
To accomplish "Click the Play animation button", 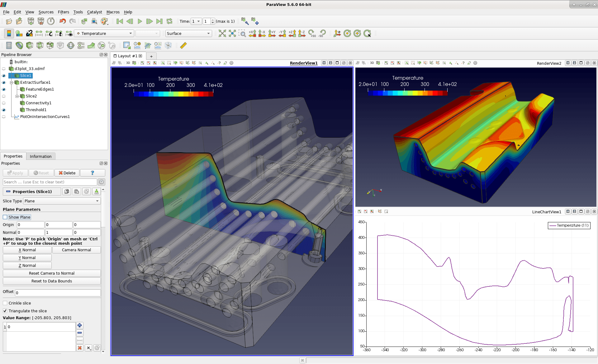I will coord(140,21).
